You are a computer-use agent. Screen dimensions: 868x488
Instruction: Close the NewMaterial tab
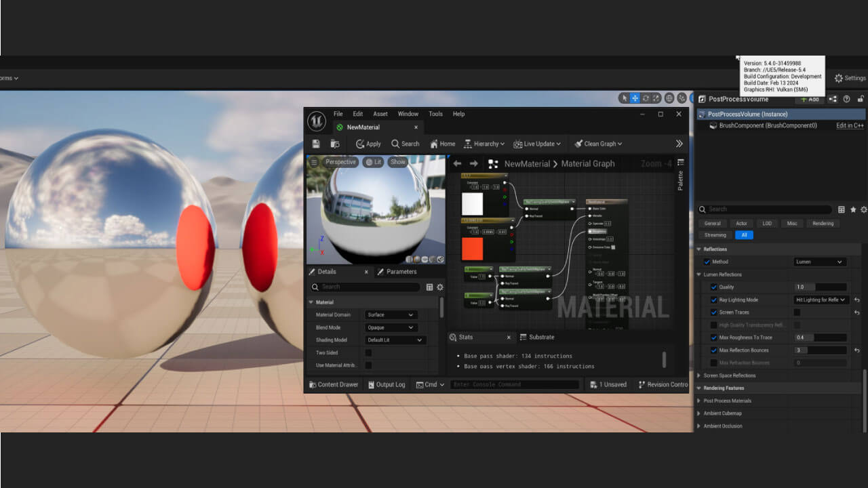416,127
